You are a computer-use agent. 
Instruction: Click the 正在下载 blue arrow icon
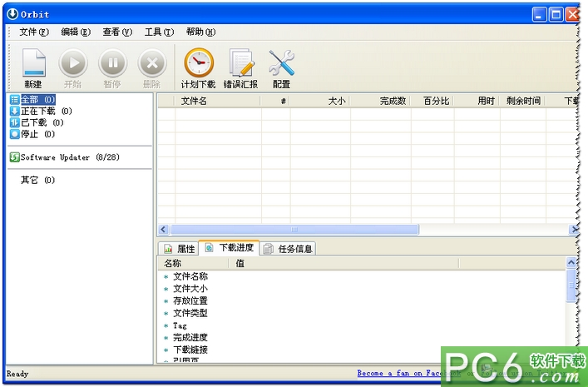pyautogui.click(x=14, y=112)
